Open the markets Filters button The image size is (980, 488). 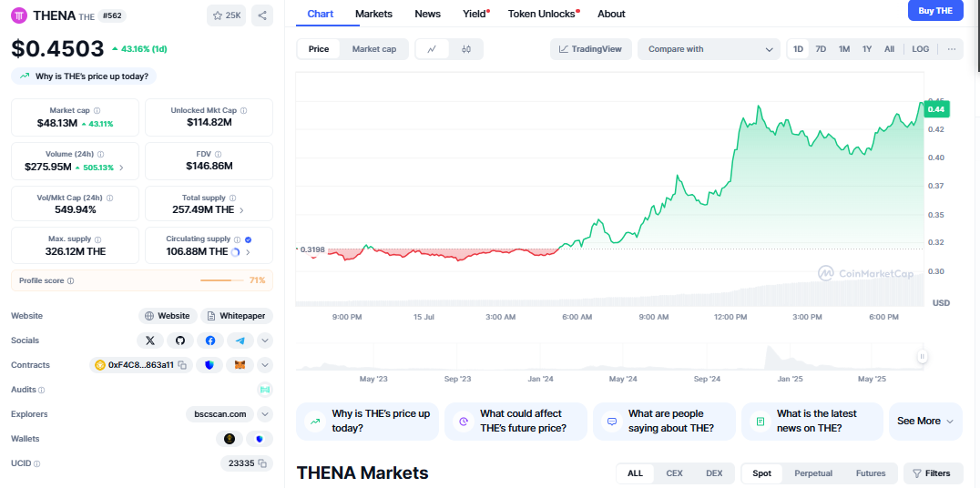[x=934, y=473]
